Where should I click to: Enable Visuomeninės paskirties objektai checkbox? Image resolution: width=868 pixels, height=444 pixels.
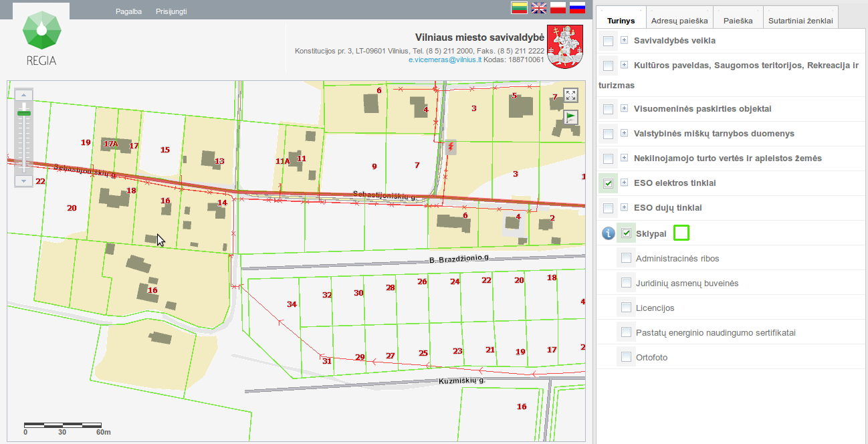pos(608,109)
